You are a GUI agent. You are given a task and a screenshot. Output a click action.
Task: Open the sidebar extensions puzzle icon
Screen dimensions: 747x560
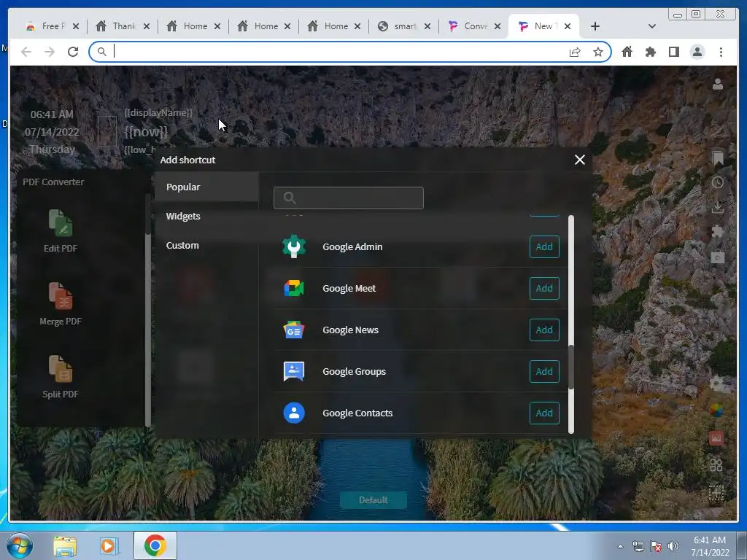click(718, 232)
